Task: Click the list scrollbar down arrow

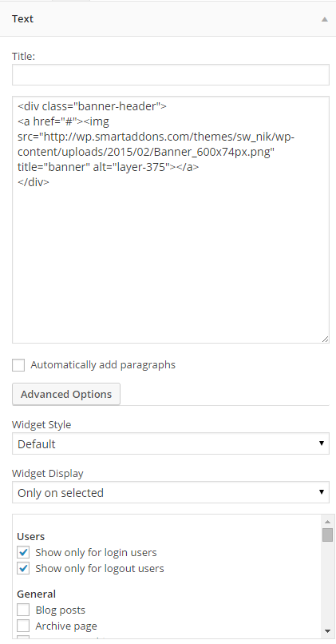Action: 327,631
